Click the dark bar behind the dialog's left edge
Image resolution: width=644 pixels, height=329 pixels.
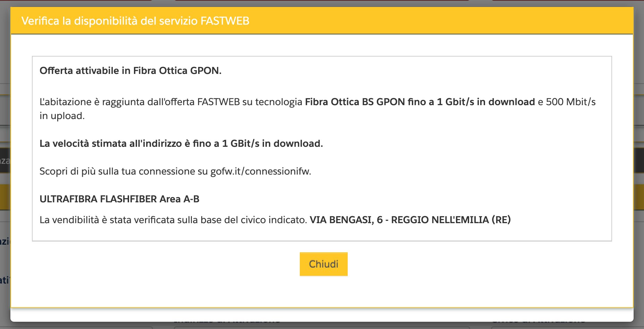(5, 160)
